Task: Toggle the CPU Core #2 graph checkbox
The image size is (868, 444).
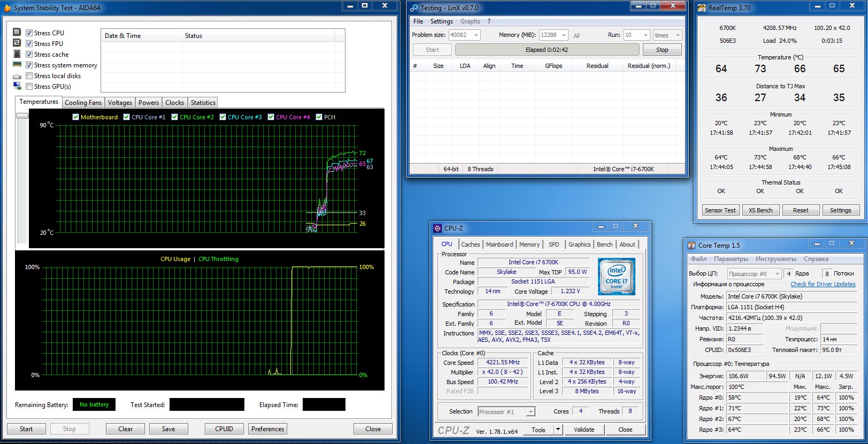Action: click(175, 117)
